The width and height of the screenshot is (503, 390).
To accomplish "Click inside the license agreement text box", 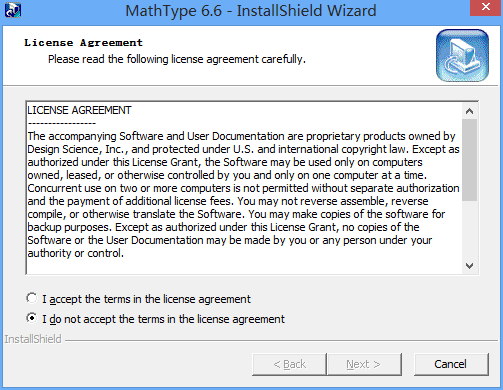I will click(244, 188).
